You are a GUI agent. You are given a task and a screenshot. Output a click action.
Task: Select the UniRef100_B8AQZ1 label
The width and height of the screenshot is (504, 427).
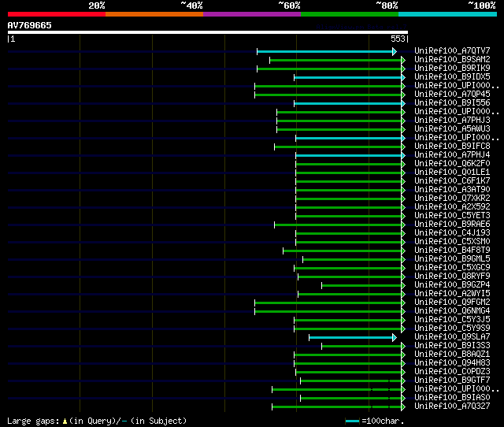point(452,355)
